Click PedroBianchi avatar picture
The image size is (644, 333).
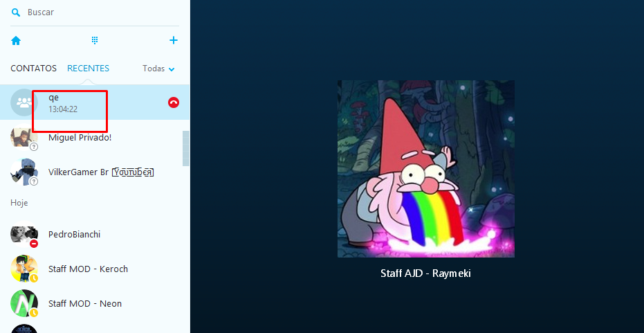tap(24, 234)
